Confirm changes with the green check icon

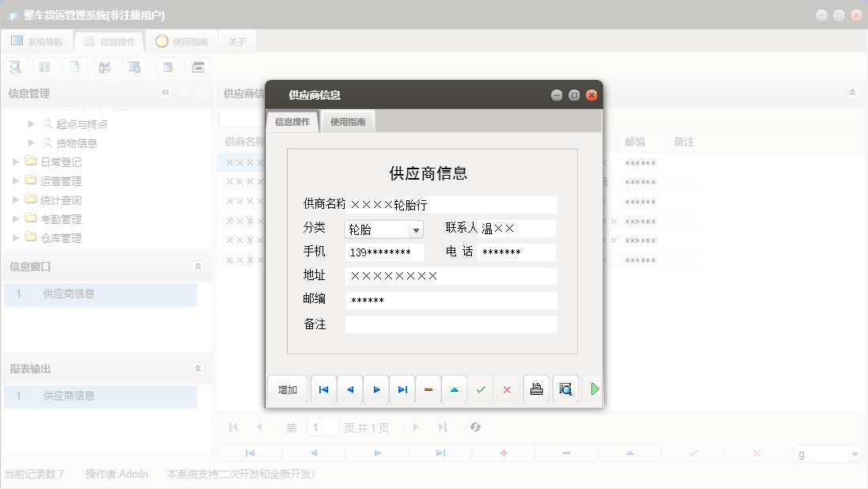pyautogui.click(x=481, y=389)
